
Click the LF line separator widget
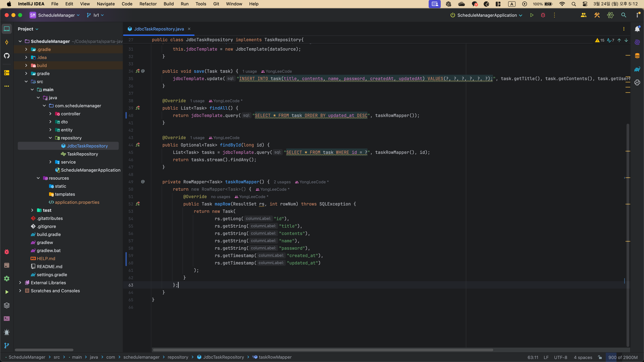(546, 357)
